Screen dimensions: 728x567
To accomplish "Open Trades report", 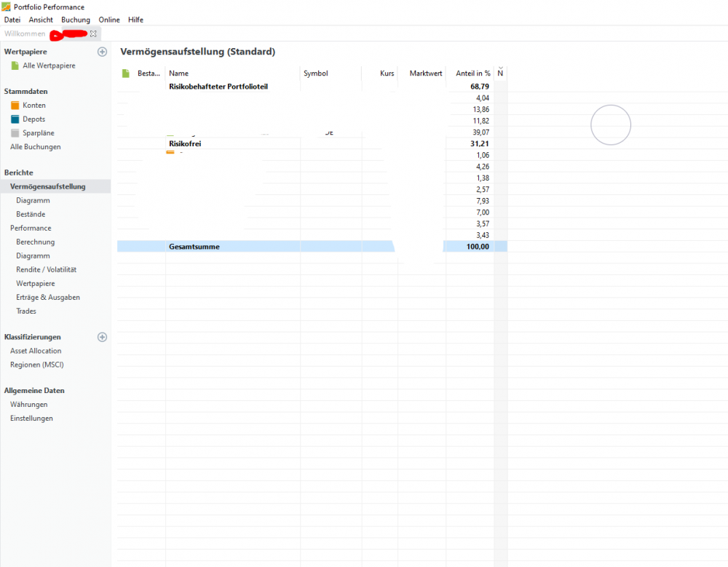I will pyautogui.click(x=26, y=311).
